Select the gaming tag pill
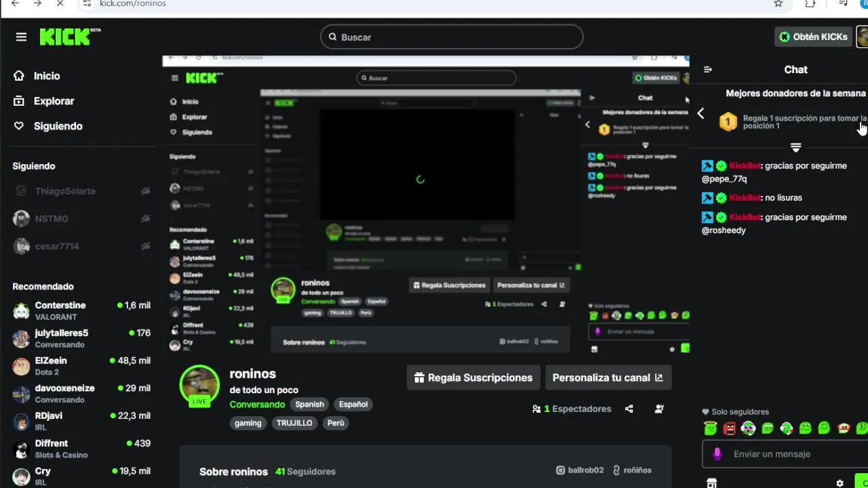 [x=248, y=423]
